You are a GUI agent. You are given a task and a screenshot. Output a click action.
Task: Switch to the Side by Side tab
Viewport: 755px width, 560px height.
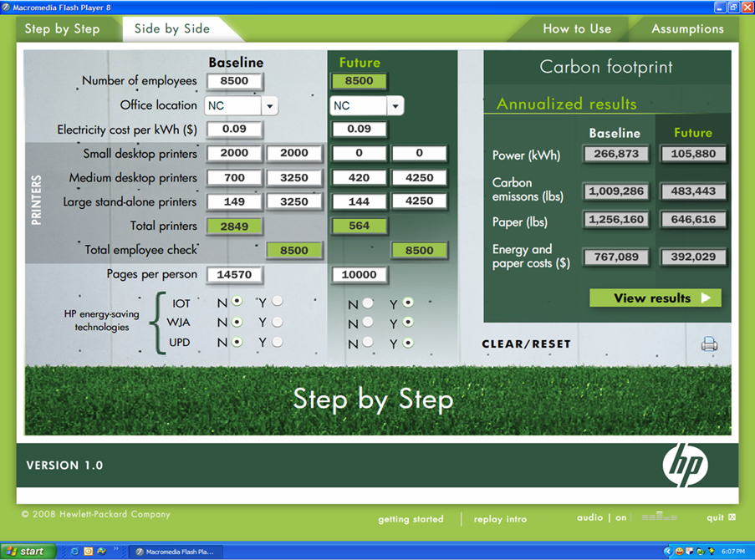pyautogui.click(x=172, y=29)
